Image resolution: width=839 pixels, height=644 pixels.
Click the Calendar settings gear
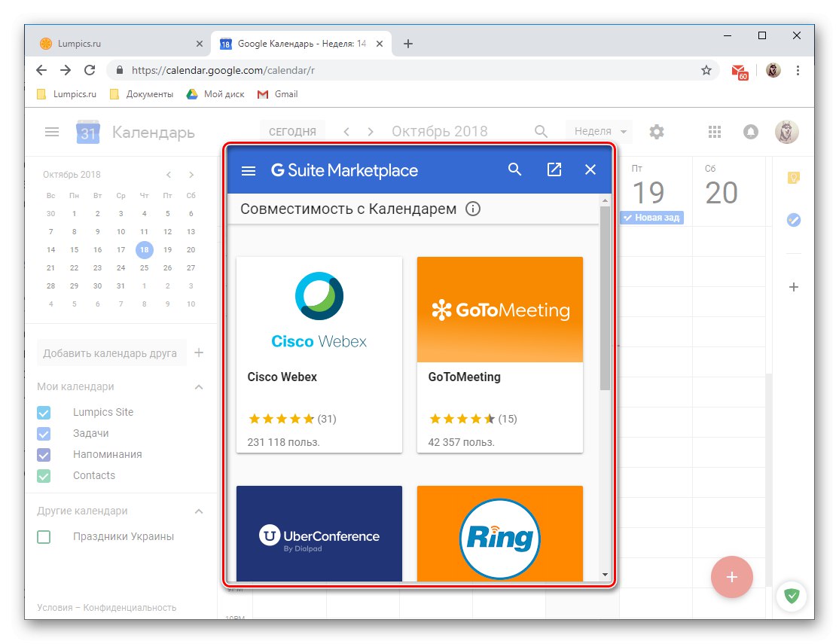coord(657,132)
